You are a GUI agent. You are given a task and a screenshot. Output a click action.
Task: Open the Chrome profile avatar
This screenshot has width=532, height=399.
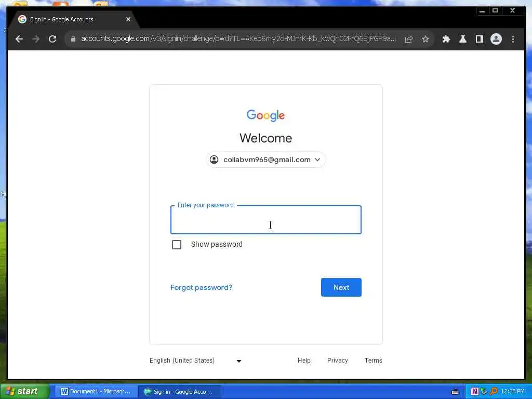coord(496,39)
